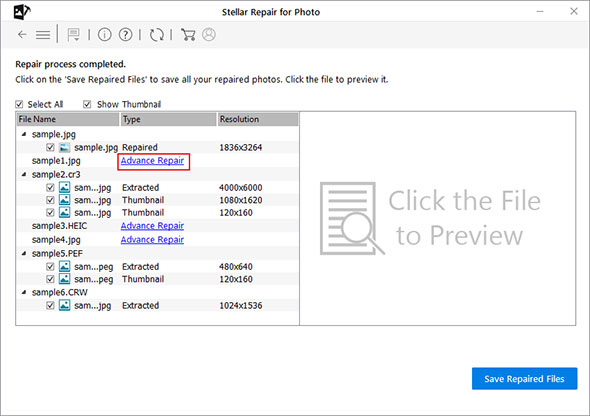Uncheck the 1080x1620 thumbnail checkbox
This screenshot has width=590, height=416.
pos(50,200)
